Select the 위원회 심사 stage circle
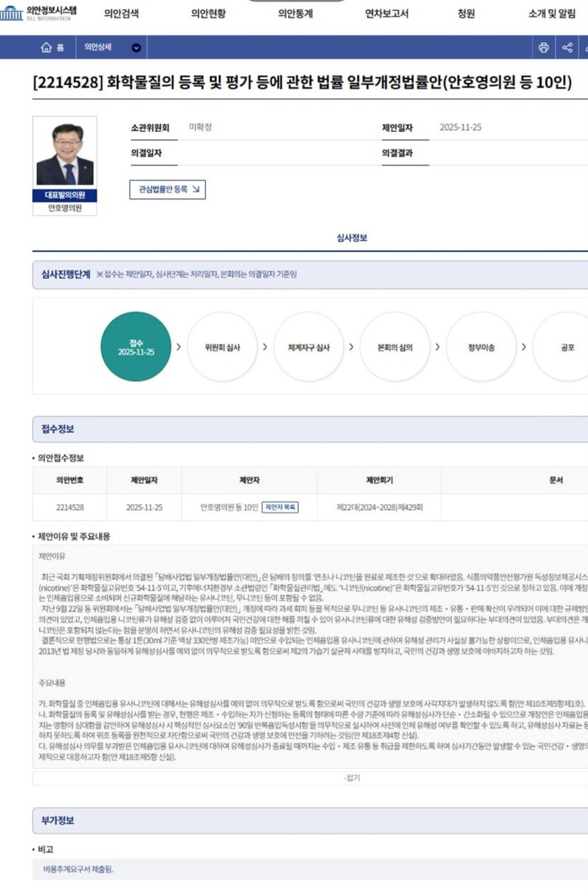588x894 pixels. coord(222,346)
